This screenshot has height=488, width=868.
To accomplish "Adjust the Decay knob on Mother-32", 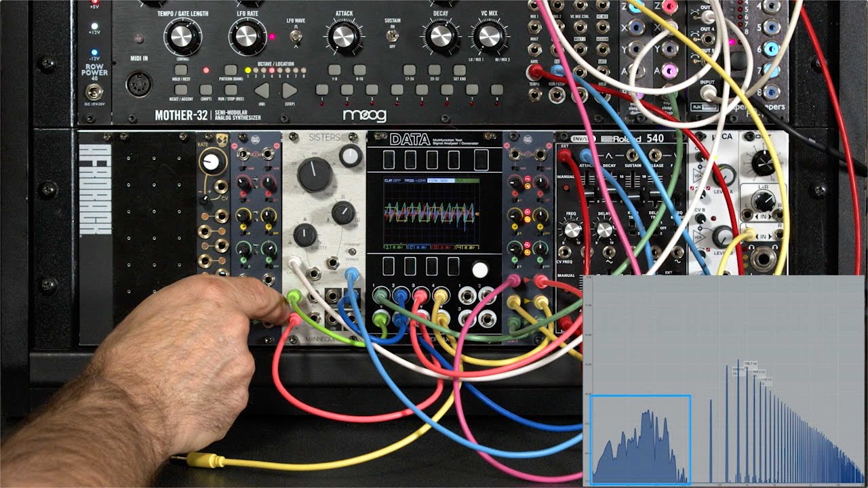I will click(441, 36).
